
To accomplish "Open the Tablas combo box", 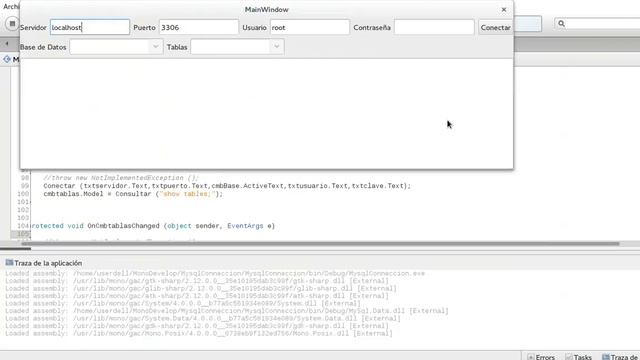I will [x=237, y=47].
